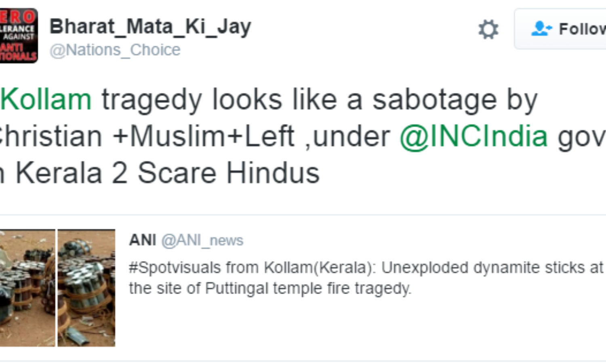
Task: Click the @ANI_news handle
Action: tap(202, 240)
